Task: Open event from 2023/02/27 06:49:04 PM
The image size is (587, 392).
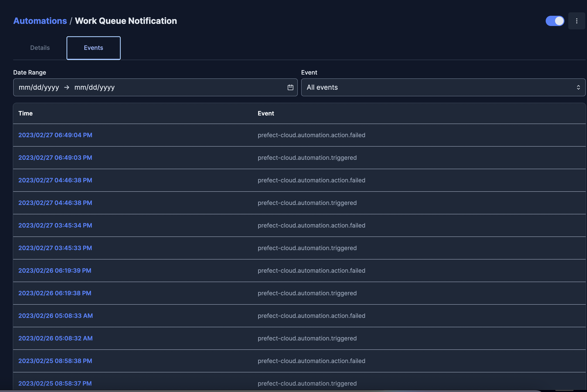Action: 55,135
